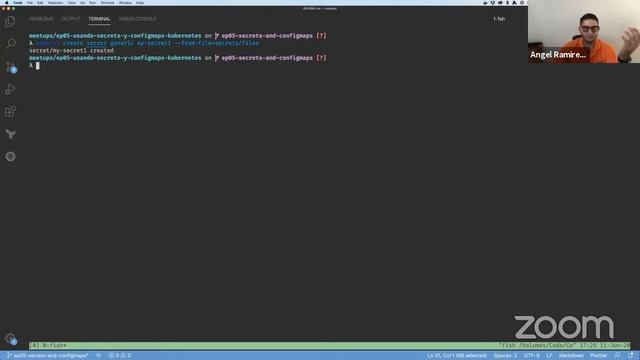Viewport: 640px width, 360px height.
Task: Open the Terraform sidebar icon
Action: (11, 134)
